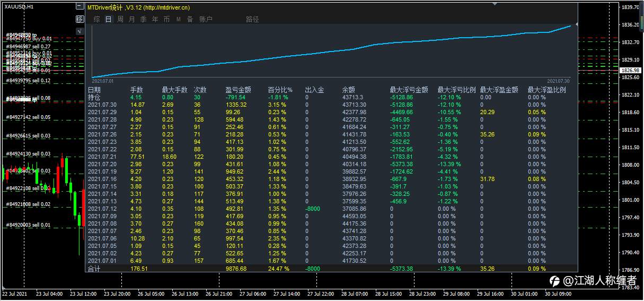
Task: Click the -2152.95 floating loss value
Action: click(402, 149)
